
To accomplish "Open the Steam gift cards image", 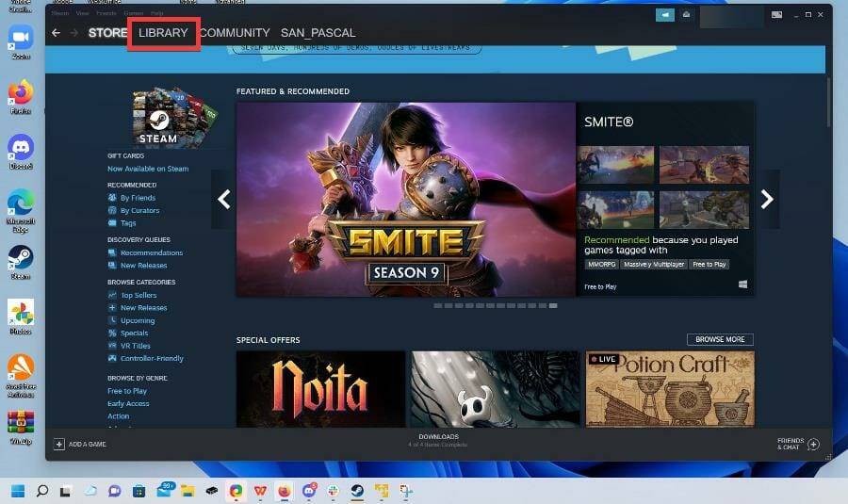I will point(174,117).
